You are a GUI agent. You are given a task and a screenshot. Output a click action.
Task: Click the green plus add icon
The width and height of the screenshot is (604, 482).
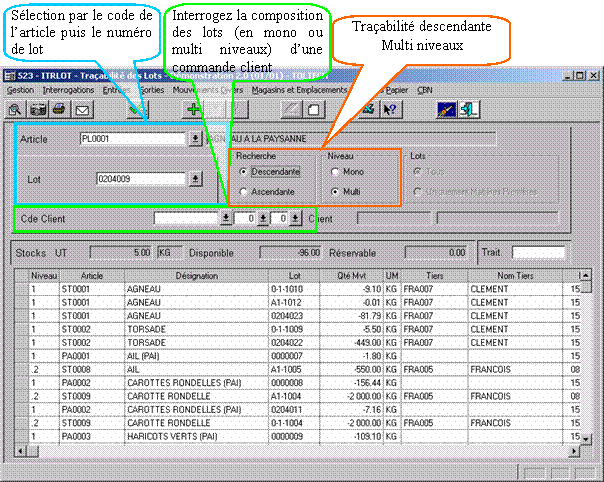point(194,109)
